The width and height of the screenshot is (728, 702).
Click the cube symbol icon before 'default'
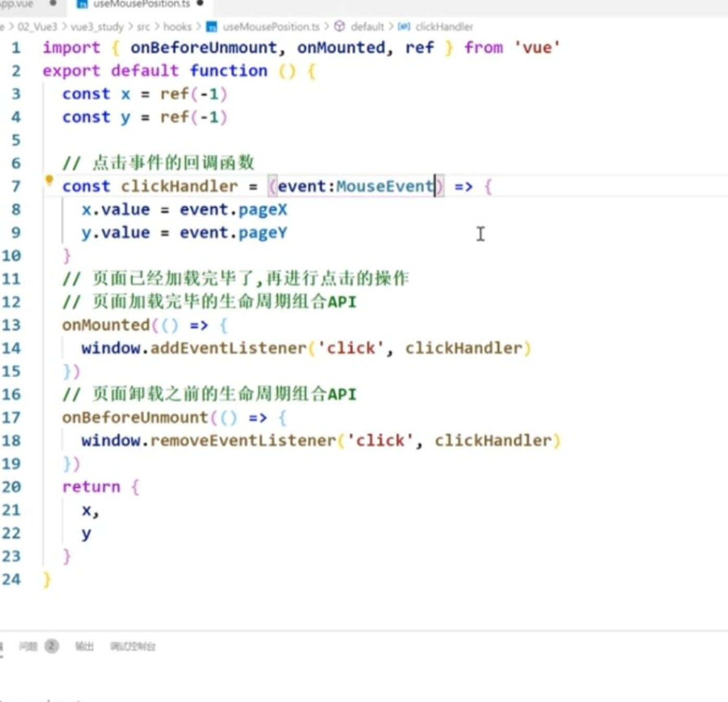click(340, 26)
